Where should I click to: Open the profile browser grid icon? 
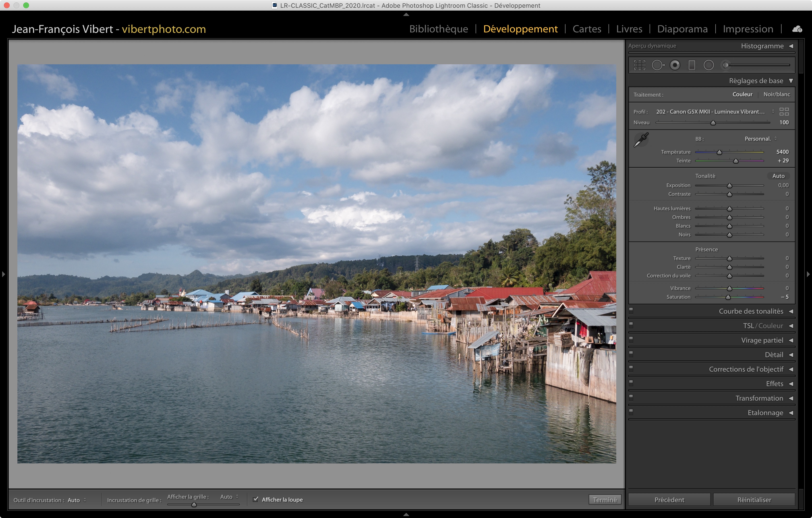784,112
